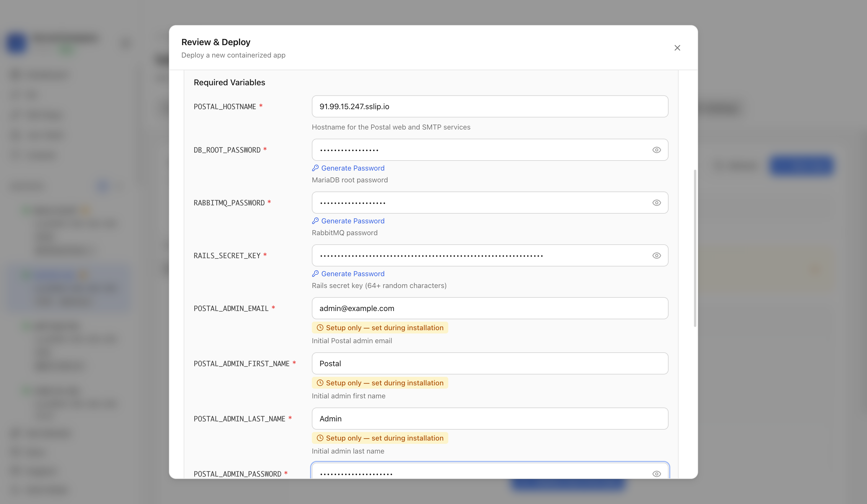Show the DB_ROOT_PASSWORD value with eye icon
Viewport: 867px width, 504px height.
(x=656, y=150)
